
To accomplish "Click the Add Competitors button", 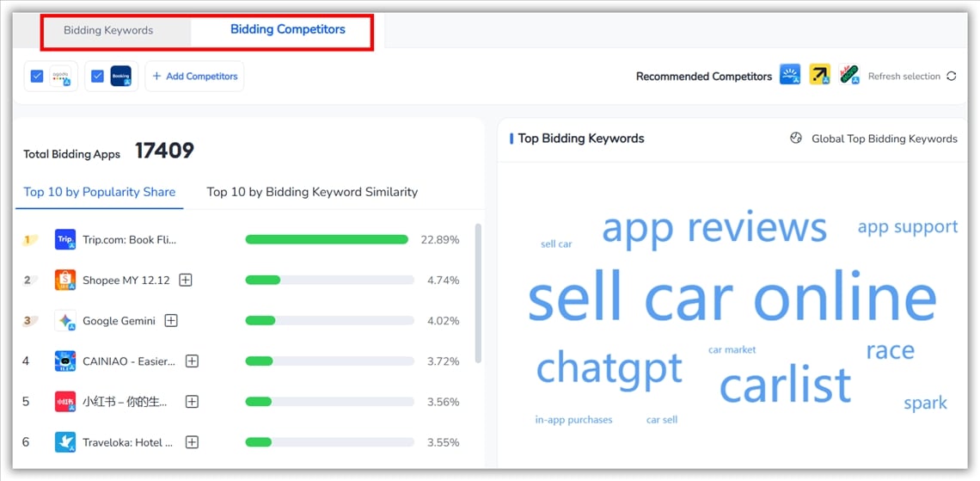I will [194, 76].
